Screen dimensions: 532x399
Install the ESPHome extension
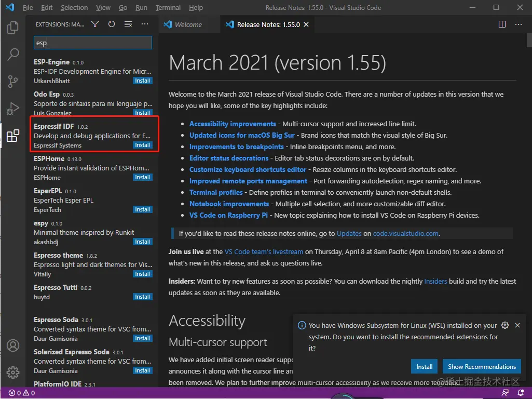(143, 177)
